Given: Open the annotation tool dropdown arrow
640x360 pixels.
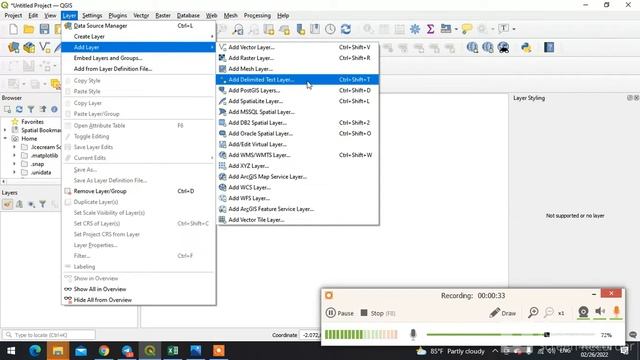Looking at the screenshot, I should click(513, 29).
